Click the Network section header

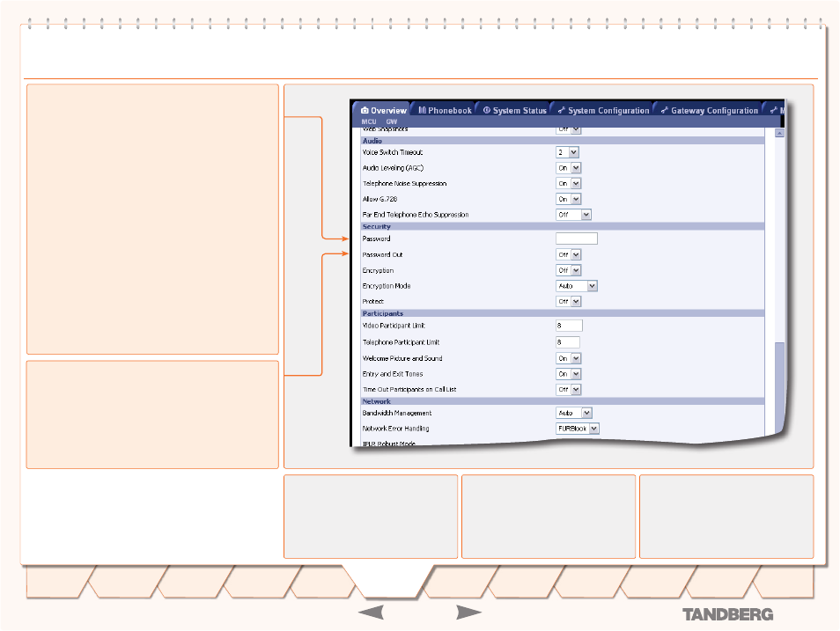click(563, 401)
